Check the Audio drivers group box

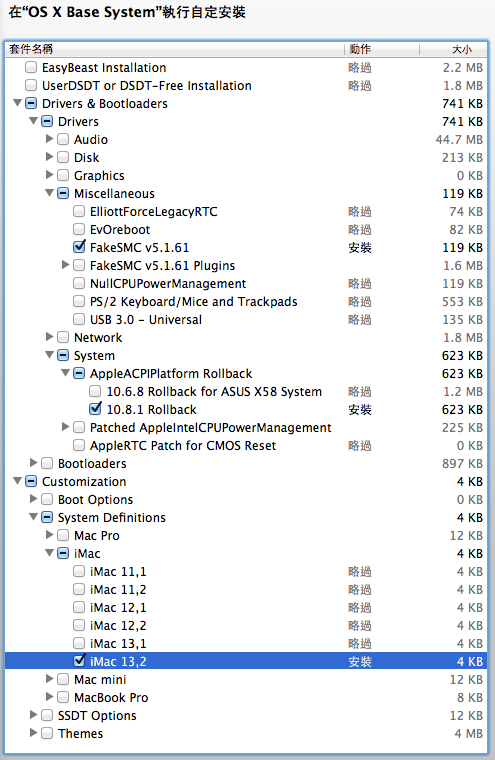coord(63,139)
